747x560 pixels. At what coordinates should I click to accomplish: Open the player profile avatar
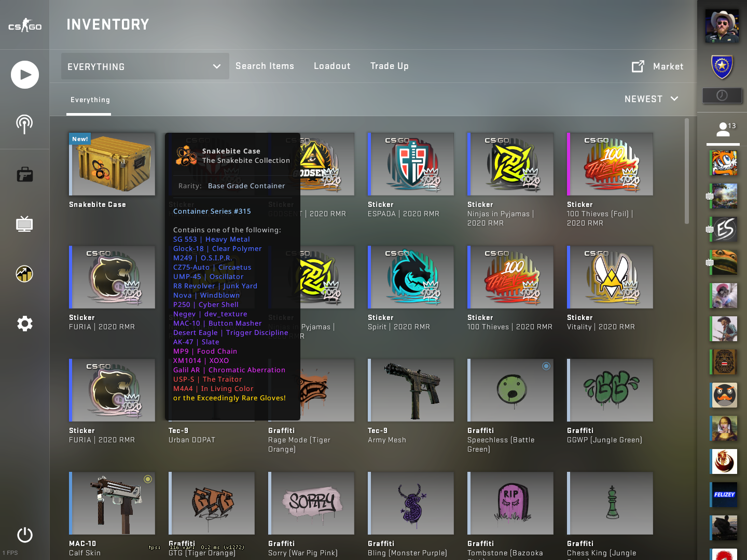(722, 25)
